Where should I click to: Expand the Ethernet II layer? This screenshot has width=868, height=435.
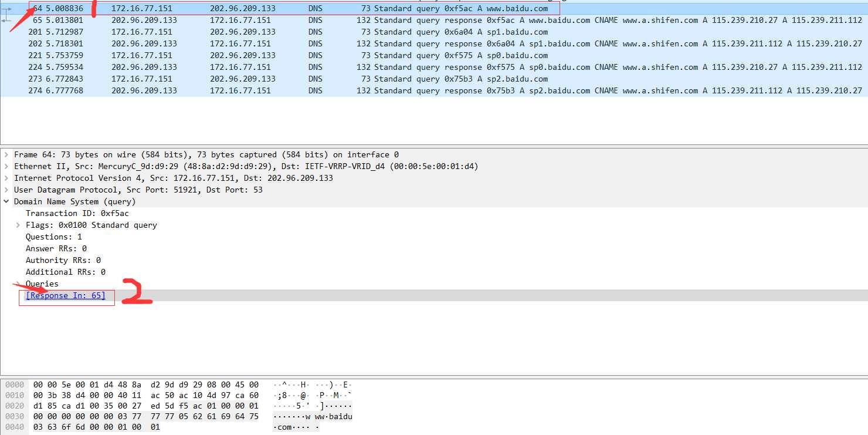point(6,166)
